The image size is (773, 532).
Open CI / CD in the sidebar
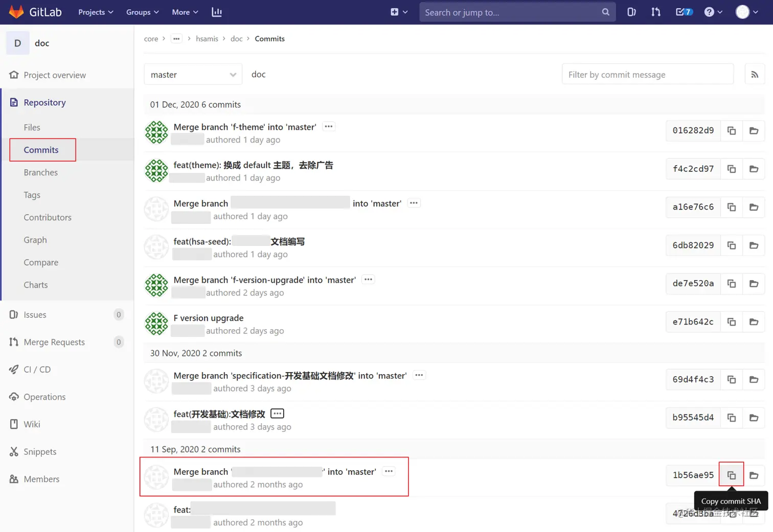[x=37, y=369]
